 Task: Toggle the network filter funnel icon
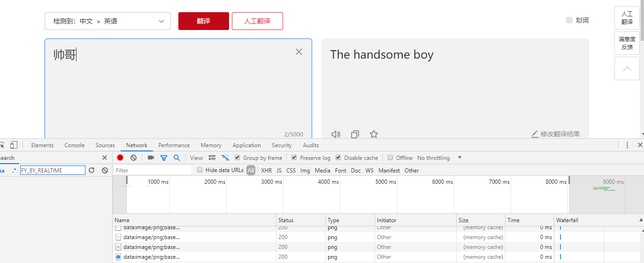coord(164,158)
